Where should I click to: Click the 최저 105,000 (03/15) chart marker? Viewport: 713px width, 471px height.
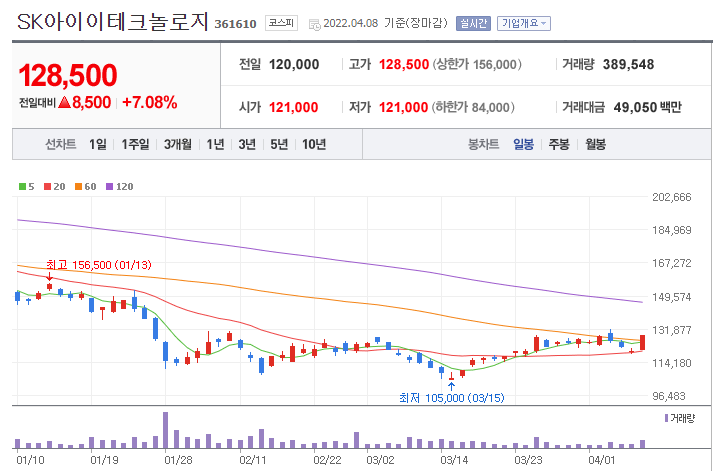[452, 398]
